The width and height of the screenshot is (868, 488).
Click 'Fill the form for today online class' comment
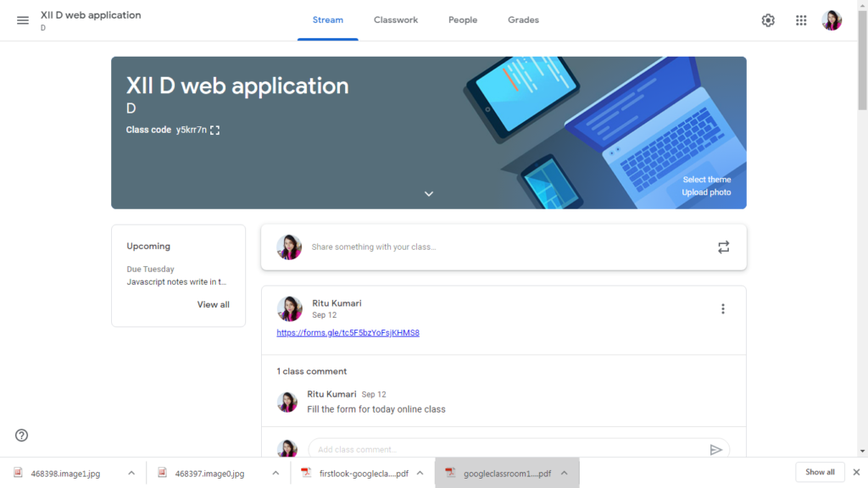pos(376,409)
